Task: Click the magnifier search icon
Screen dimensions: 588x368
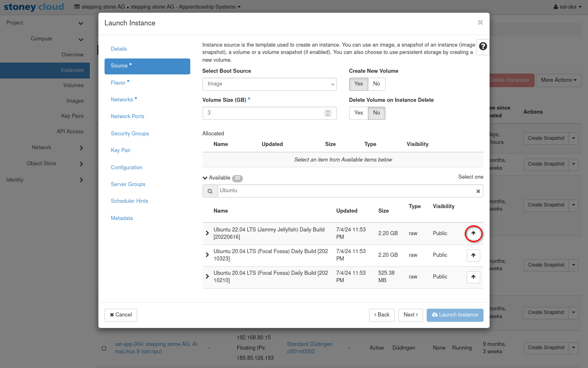Action: 210,191
